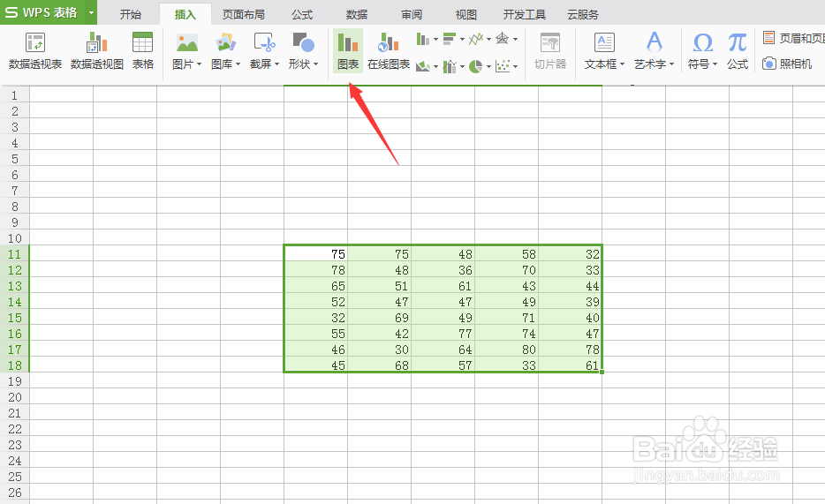Open the 开发工具 tab

[x=525, y=15]
